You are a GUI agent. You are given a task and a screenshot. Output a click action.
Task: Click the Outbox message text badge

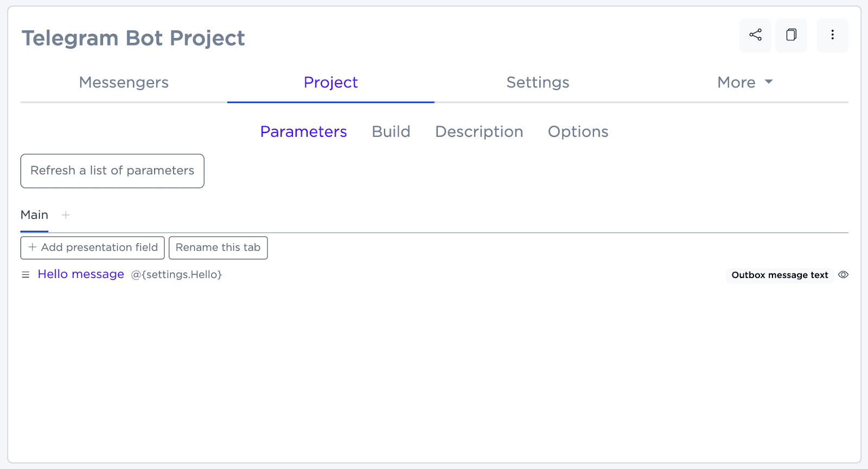[780, 275]
